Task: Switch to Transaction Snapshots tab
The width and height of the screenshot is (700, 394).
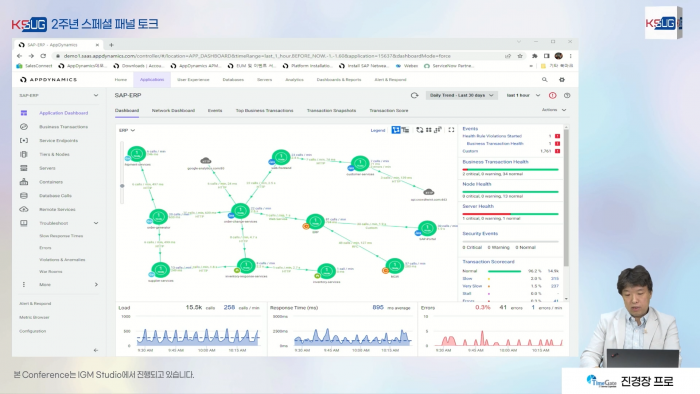Action: click(331, 111)
